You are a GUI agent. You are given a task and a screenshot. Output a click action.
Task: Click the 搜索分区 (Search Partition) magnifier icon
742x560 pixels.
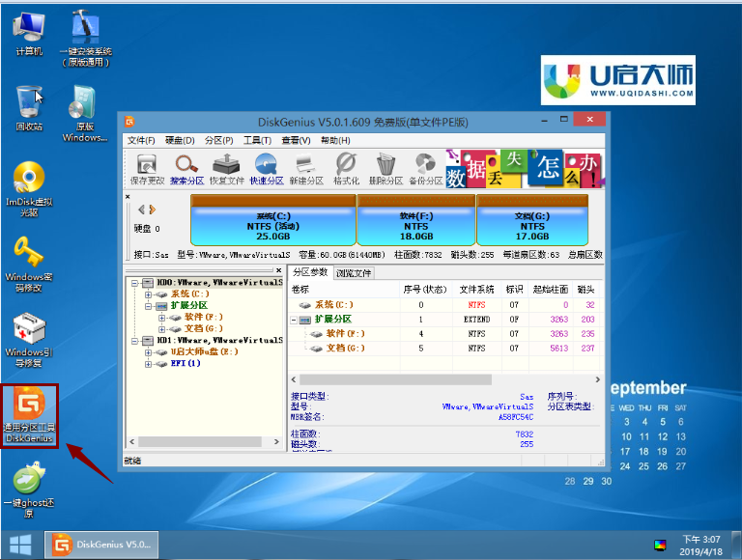186,167
